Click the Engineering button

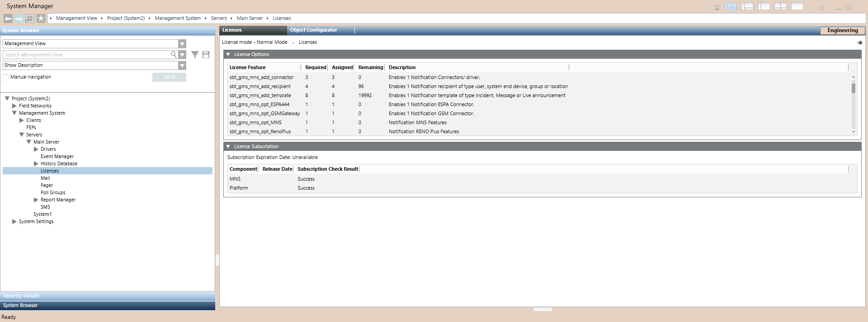(842, 30)
